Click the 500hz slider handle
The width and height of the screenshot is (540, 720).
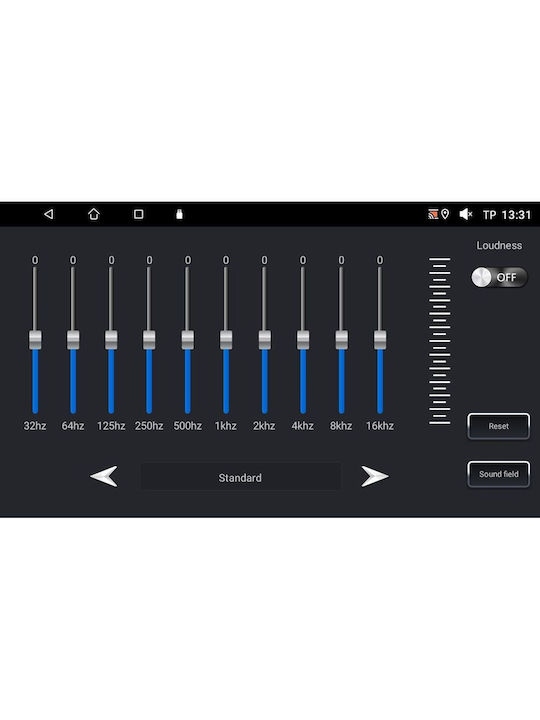pos(187,340)
